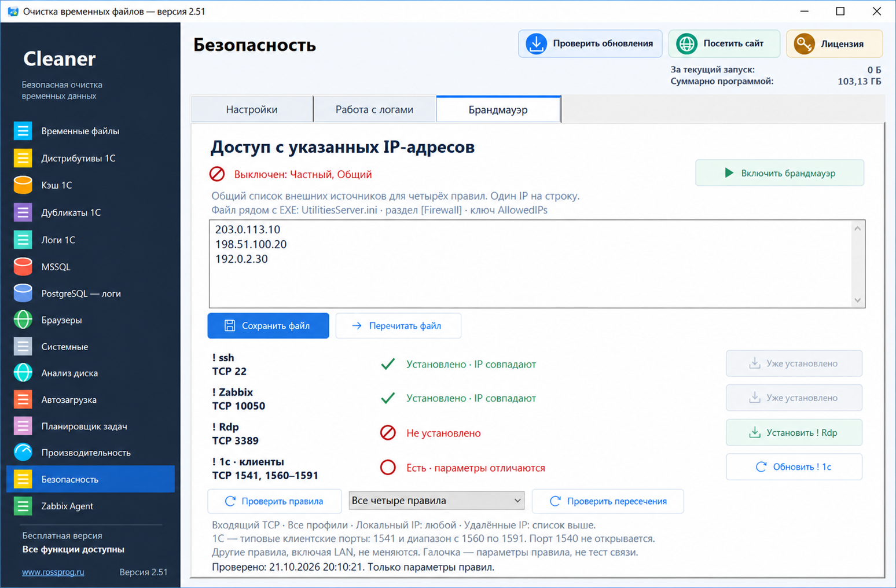Click the Выключен: Частный, Общий status
The width and height of the screenshot is (896, 588).
[303, 174]
